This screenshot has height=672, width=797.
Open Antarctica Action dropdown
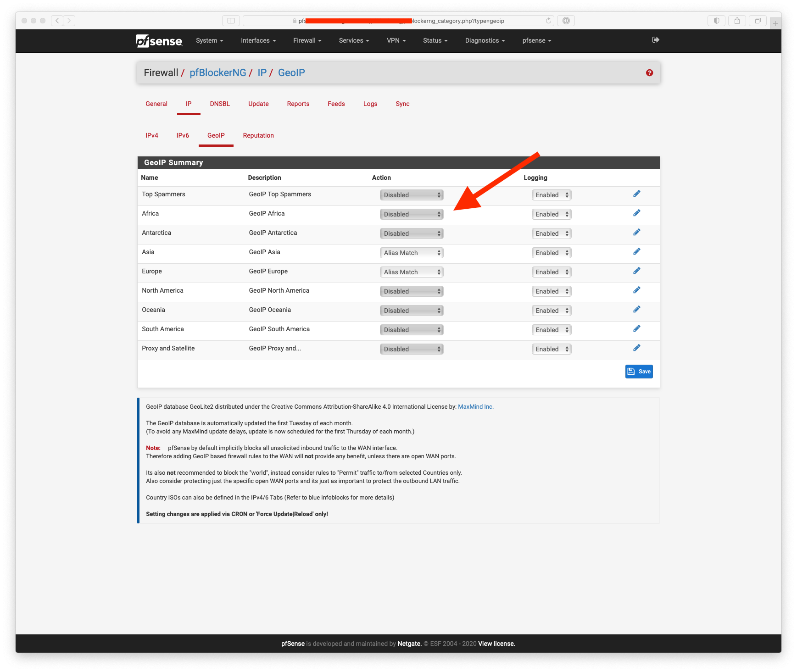(x=412, y=233)
